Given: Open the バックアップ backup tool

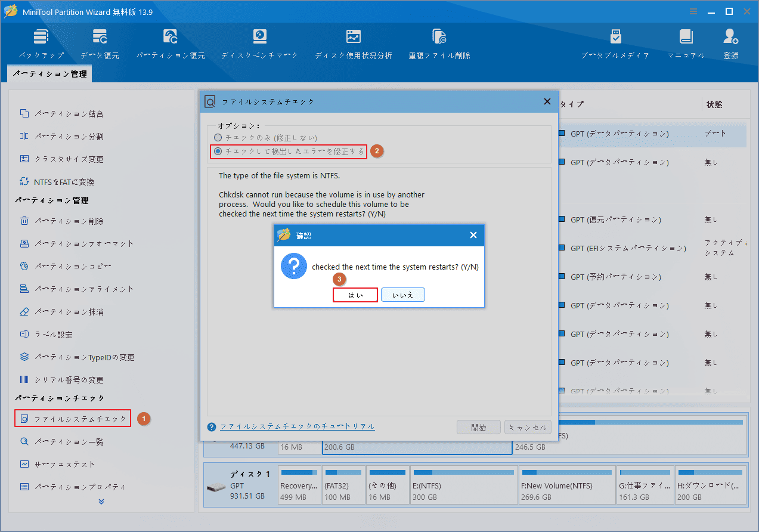Looking at the screenshot, I should (41, 44).
